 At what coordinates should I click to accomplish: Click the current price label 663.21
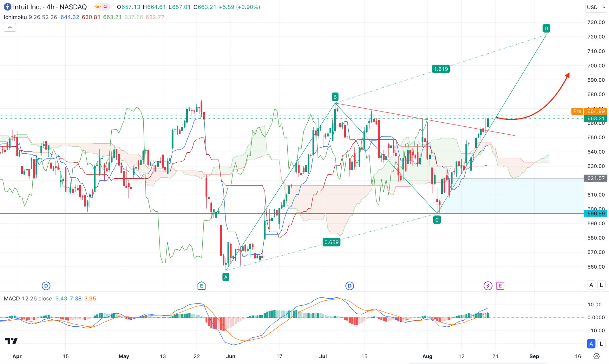[x=595, y=118]
